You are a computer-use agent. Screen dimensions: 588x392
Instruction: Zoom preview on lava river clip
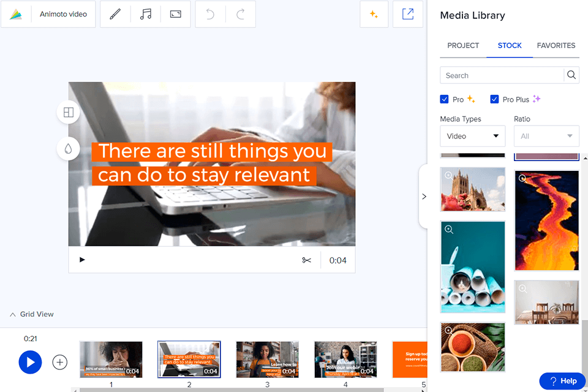522,178
